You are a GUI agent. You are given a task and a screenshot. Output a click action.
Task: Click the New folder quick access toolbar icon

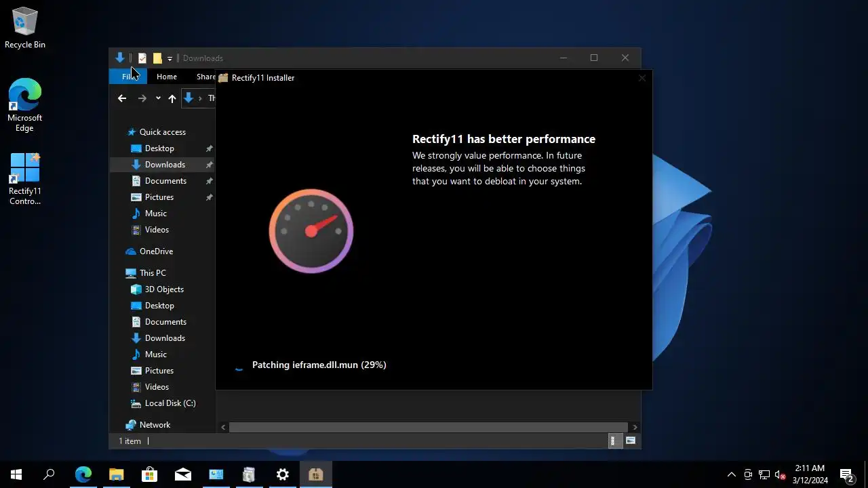(x=157, y=58)
